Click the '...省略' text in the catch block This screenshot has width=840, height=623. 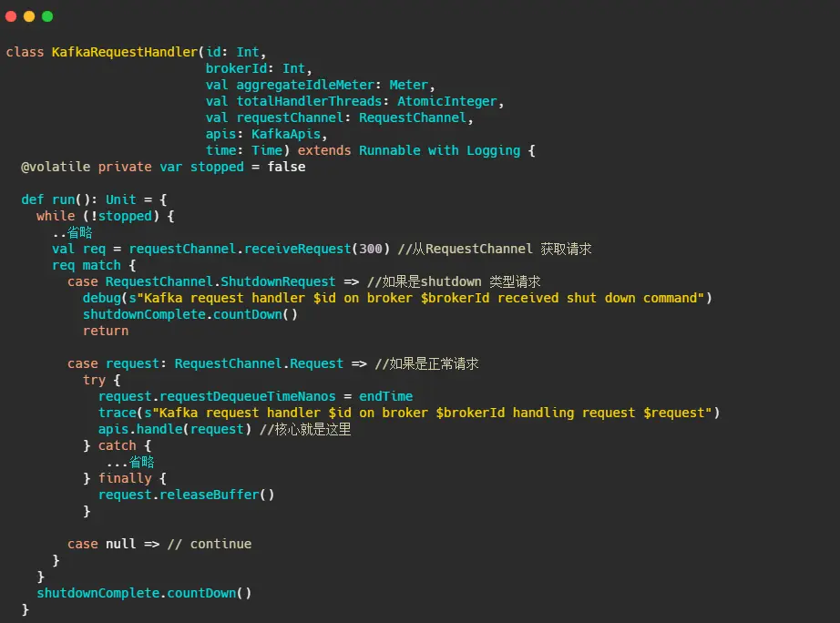130,462
